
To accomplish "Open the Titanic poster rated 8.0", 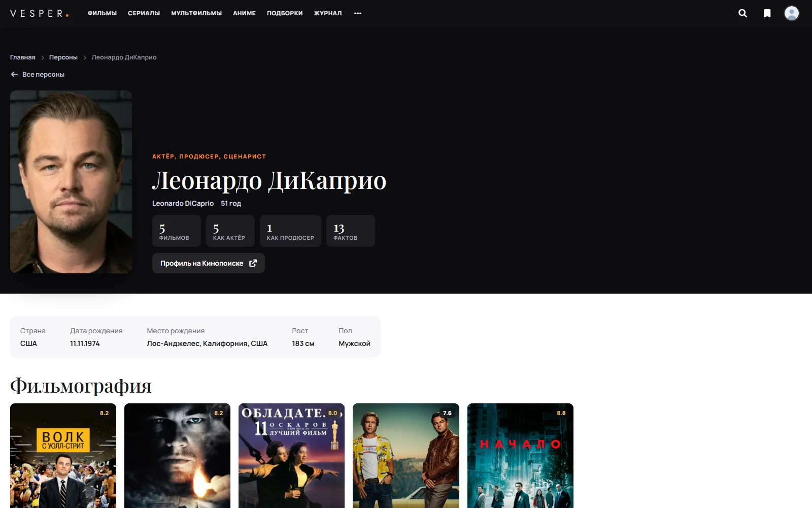I will (291, 456).
